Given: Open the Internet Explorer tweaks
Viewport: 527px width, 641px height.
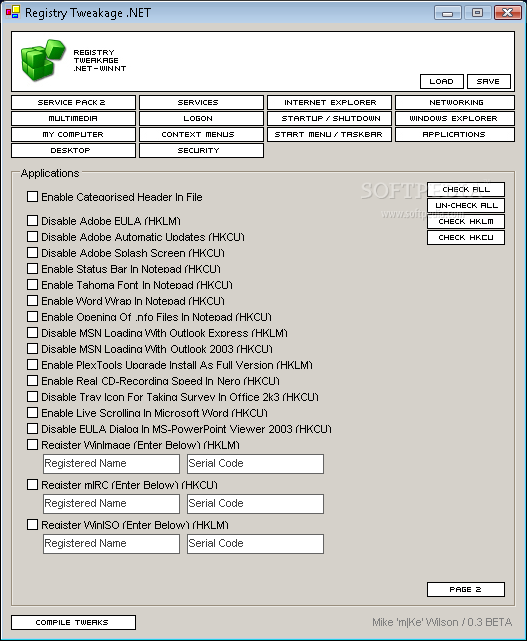Looking at the screenshot, I should tap(329, 102).
